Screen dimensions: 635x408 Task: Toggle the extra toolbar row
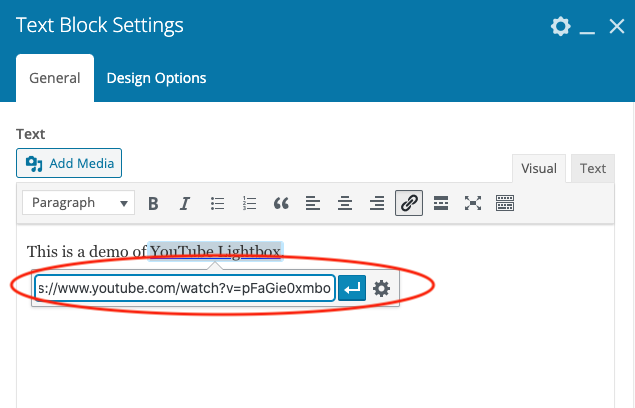pyautogui.click(x=505, y=203)
